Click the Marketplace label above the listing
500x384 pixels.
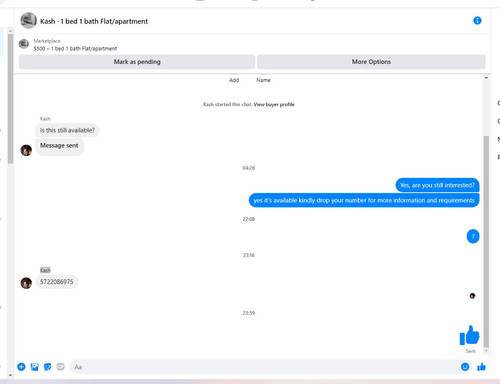(47, 41)
